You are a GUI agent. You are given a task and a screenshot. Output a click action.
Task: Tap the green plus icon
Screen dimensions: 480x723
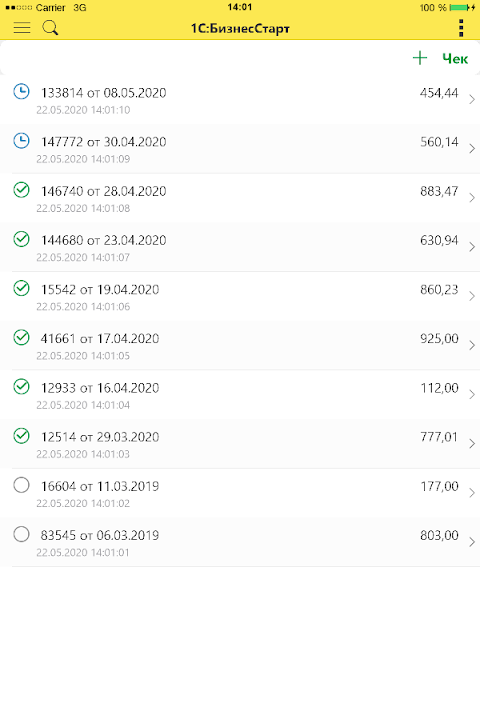click(x=420, y=58)
